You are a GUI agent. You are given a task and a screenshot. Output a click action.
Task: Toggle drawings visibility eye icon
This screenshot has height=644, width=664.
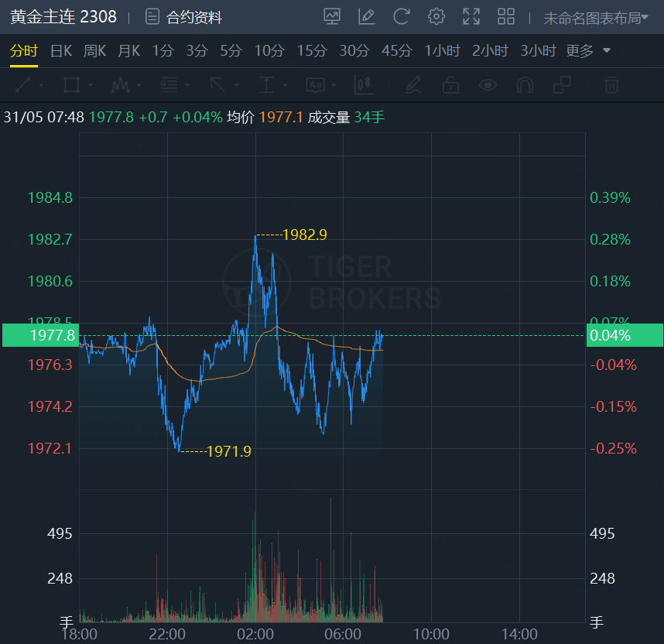pos(488,84)
